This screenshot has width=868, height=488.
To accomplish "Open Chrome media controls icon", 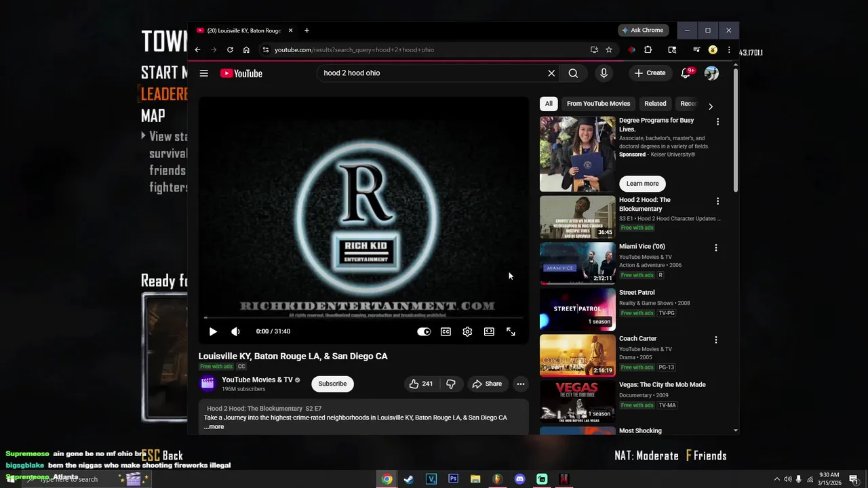I will [696, 49].
